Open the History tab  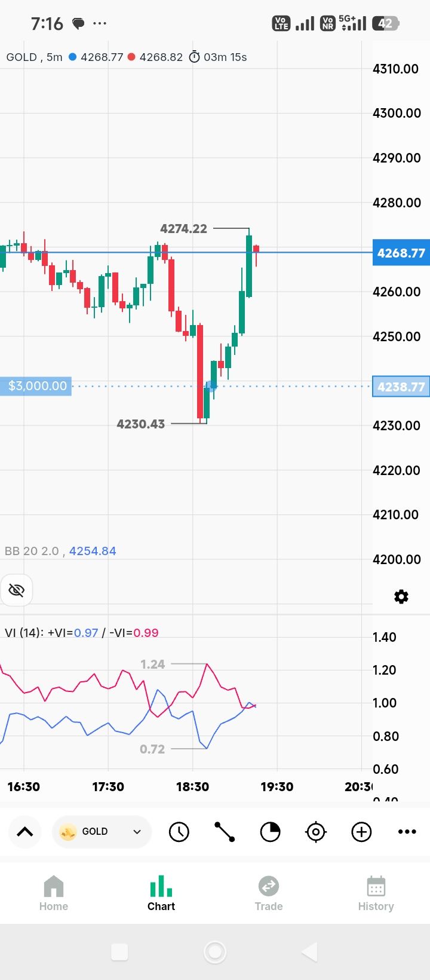[x=376, y=894]
